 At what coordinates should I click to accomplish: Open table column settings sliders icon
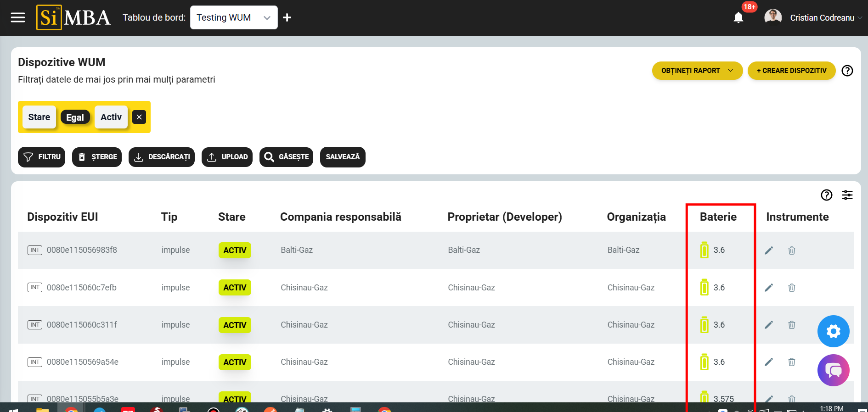tap(847, 195)
